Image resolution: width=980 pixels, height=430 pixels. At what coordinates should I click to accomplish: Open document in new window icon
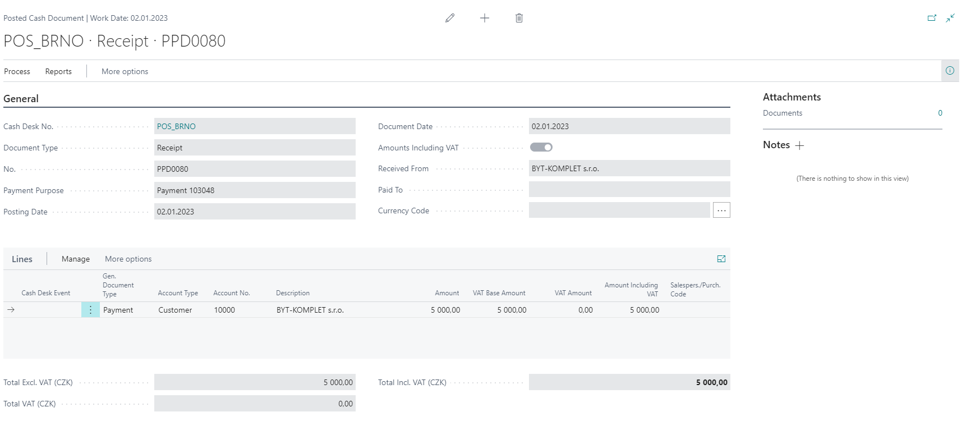point(932,18)
